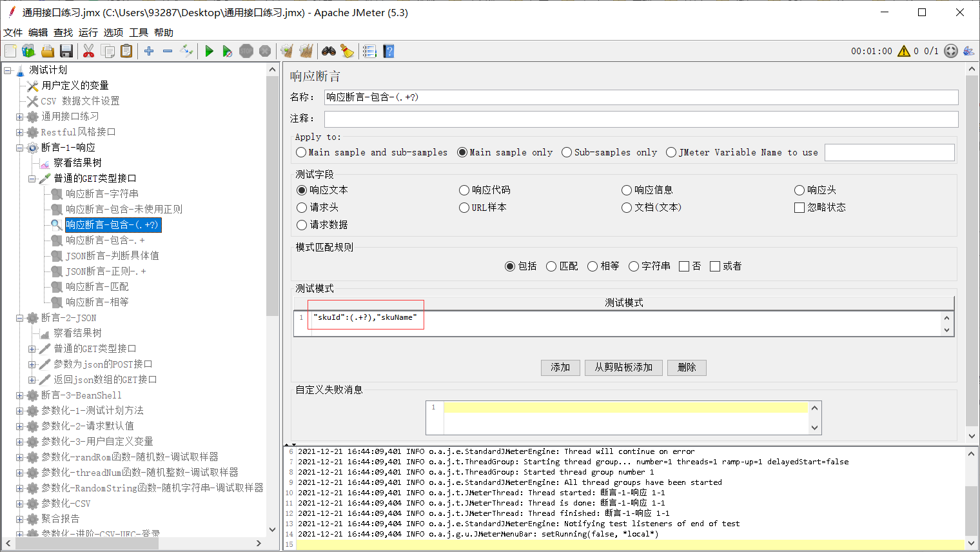The image size is (980, 552).
Task: Click the Clear all double-broom icon
Action: [x=306, y=51]
